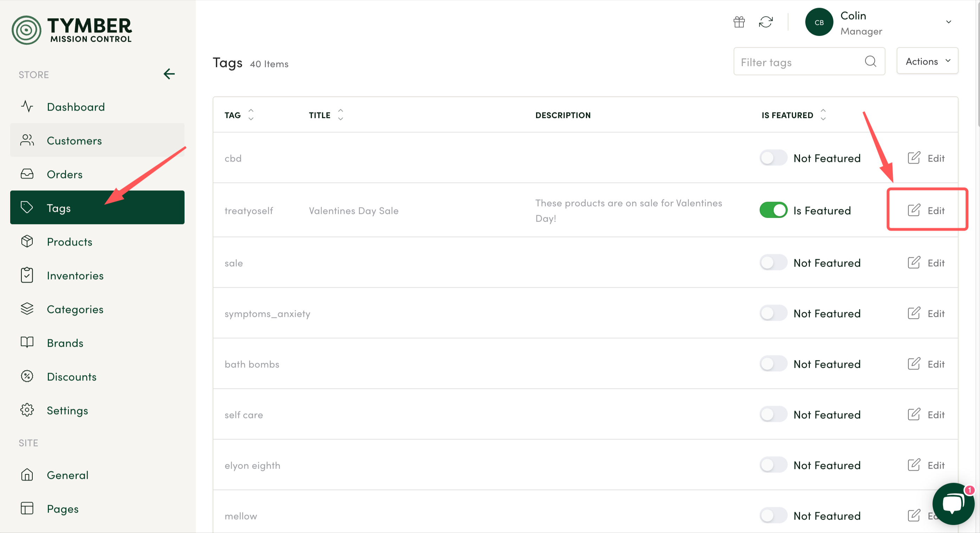Screen dimensions: 980x533
Task: Sort by the TAG column sorter
Action: [251, 115]
